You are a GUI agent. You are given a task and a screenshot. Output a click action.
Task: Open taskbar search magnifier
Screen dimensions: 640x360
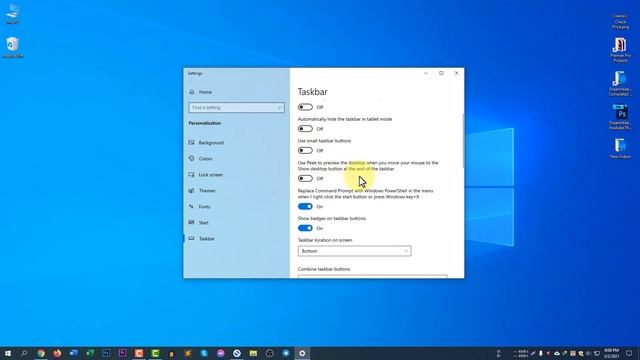tap(24, 353)
